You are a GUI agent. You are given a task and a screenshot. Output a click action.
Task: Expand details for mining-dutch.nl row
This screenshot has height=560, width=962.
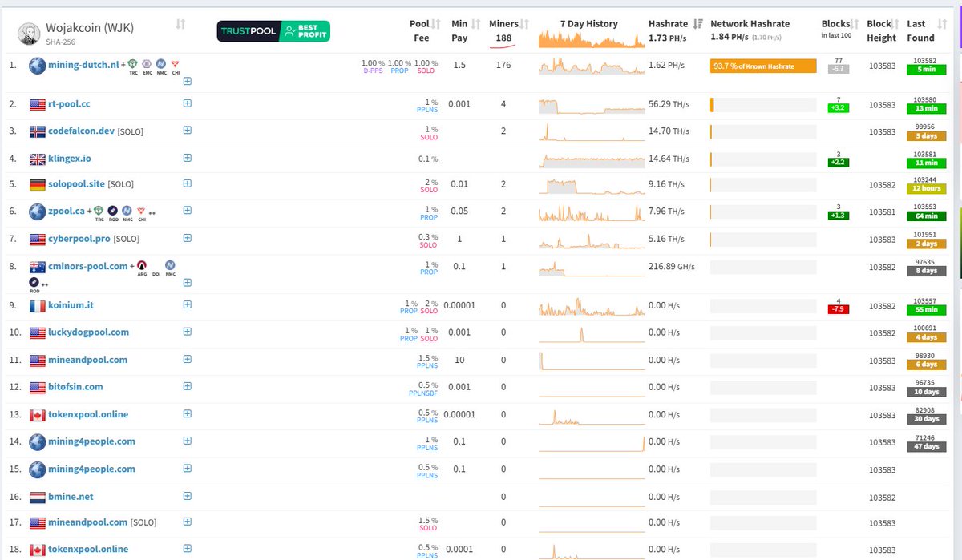coord(187,81)
